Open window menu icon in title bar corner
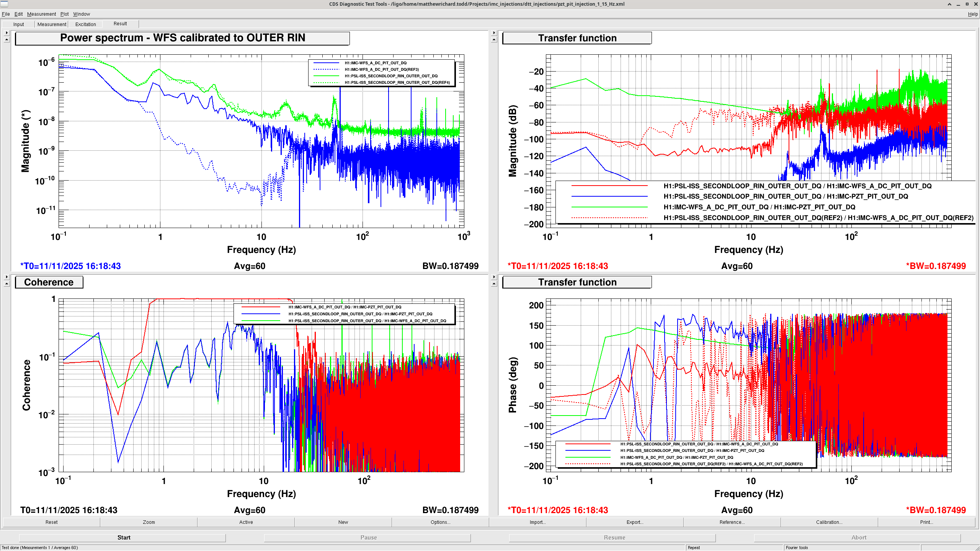This screenshot has height=551, width=980. click(x=4, y=4)
